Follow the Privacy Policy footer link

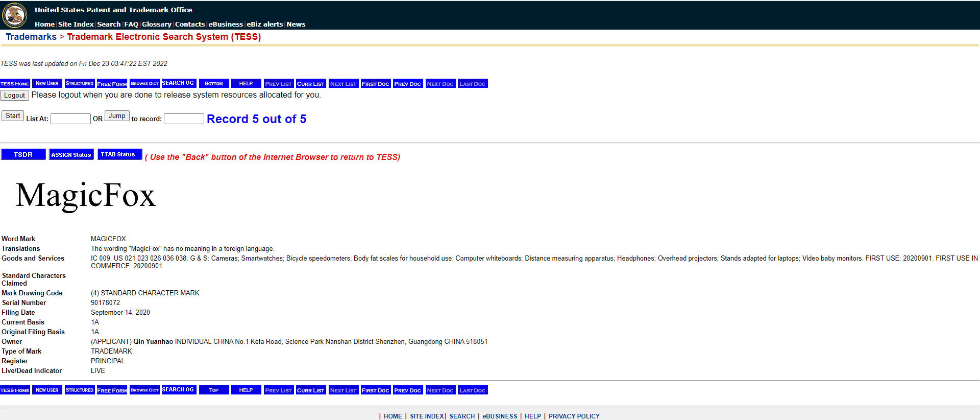pyautogui.click(x=574, y=416)
